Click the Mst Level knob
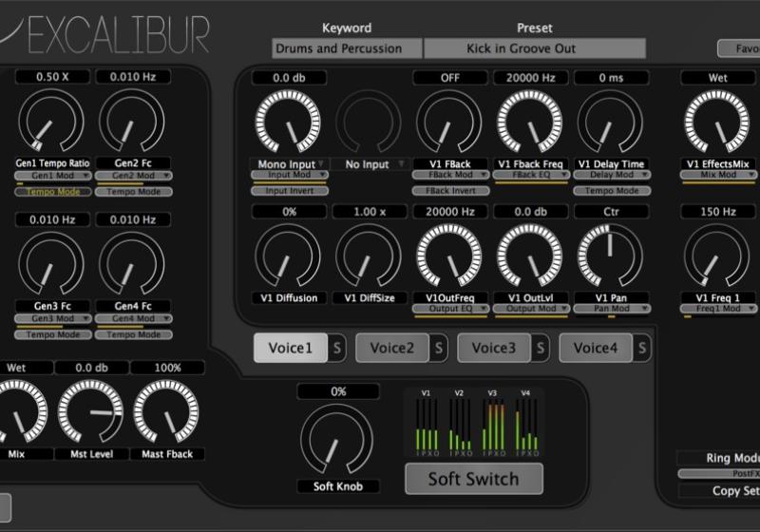This screenshot has height=532, width=760. point(90,412)
